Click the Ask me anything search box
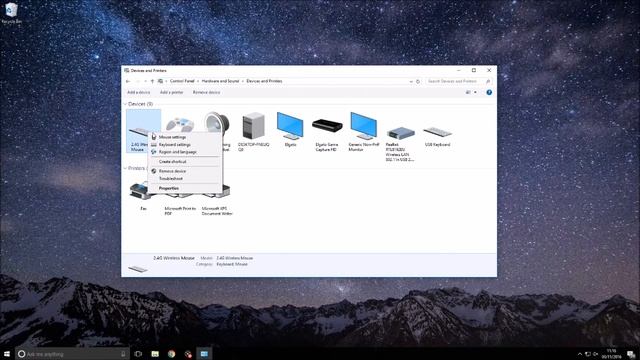Screen dimensions: 640x360 pos(73,353)
